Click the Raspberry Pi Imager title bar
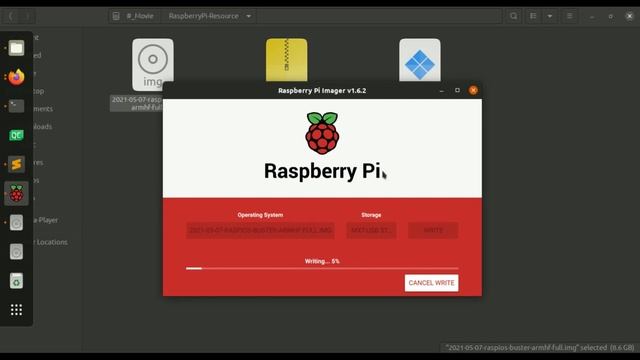This screenshot has height=360, width=640. [x=322, y=91]
